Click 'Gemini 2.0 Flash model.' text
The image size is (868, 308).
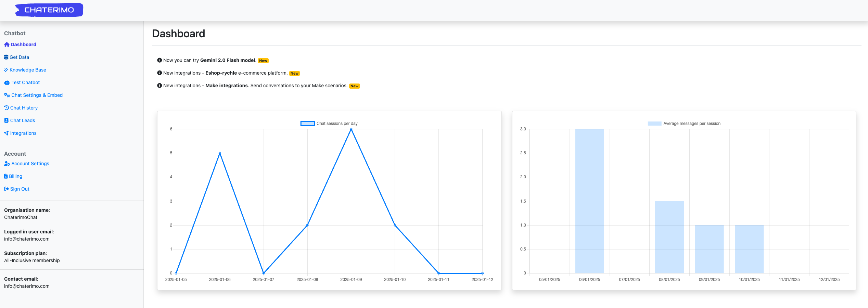pyautogui.click(x=228, y=60)
